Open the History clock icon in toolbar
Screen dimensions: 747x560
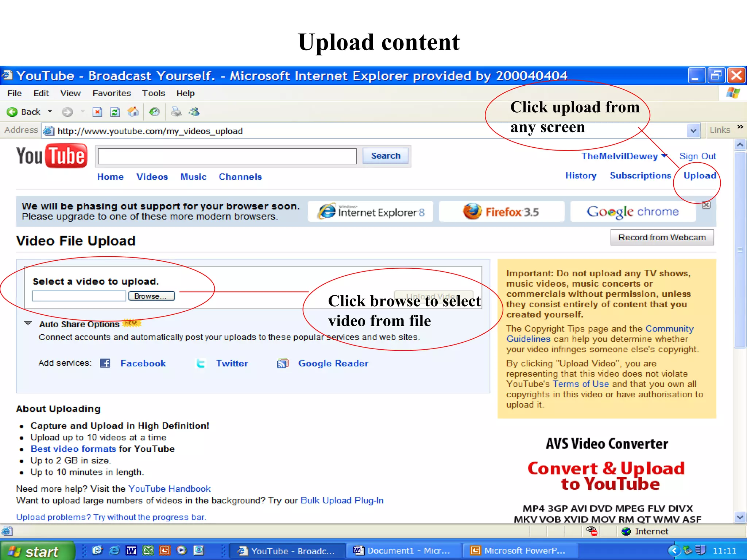pyautogui.click(x=154, y=112)
